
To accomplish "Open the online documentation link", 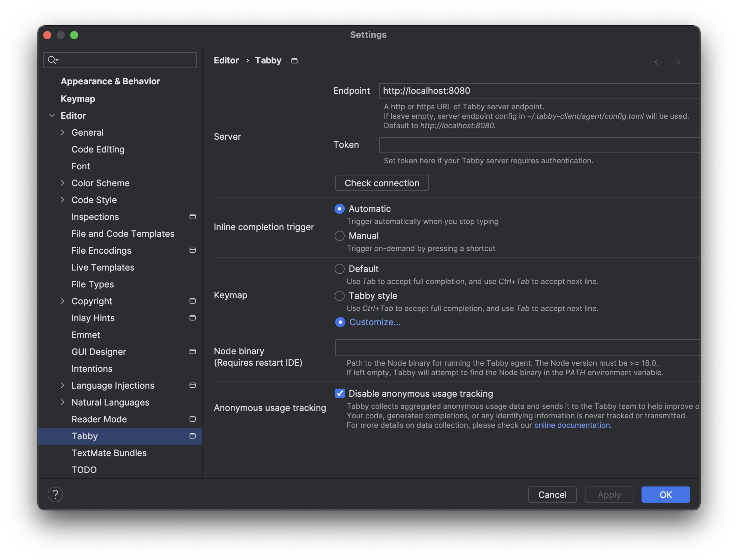I will coord(572,425).
